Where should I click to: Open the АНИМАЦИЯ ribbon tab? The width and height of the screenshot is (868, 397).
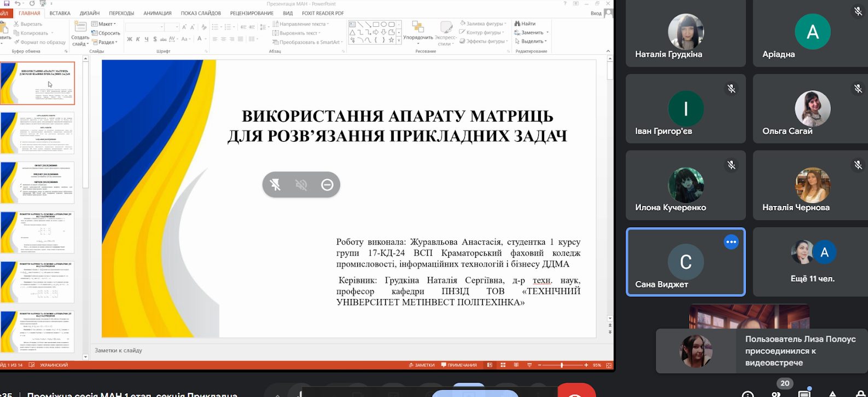click(158, 13)
